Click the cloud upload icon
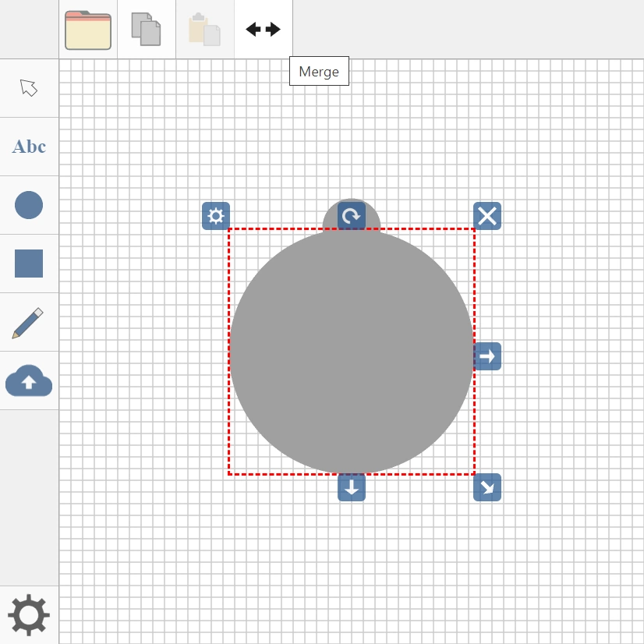The height and width of the screenshot is (644, 644). coord(29,381)
